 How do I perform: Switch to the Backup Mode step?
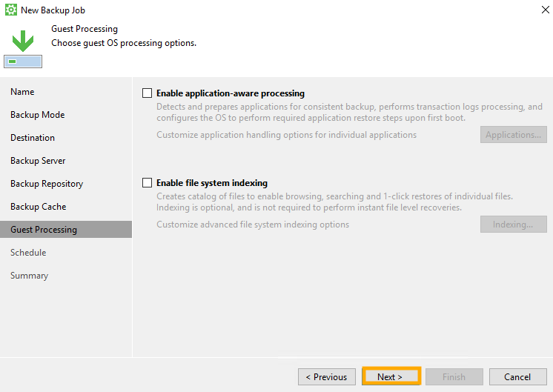(37, 115)
